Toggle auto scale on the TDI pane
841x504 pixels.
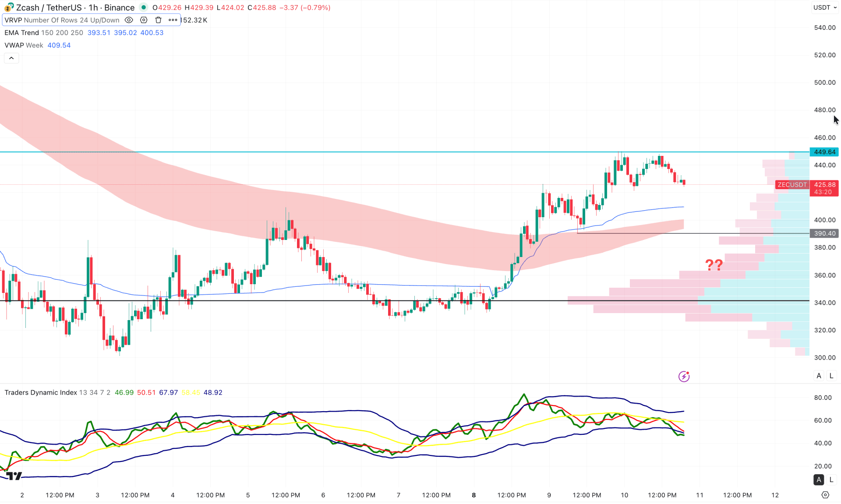pos(818,479)
